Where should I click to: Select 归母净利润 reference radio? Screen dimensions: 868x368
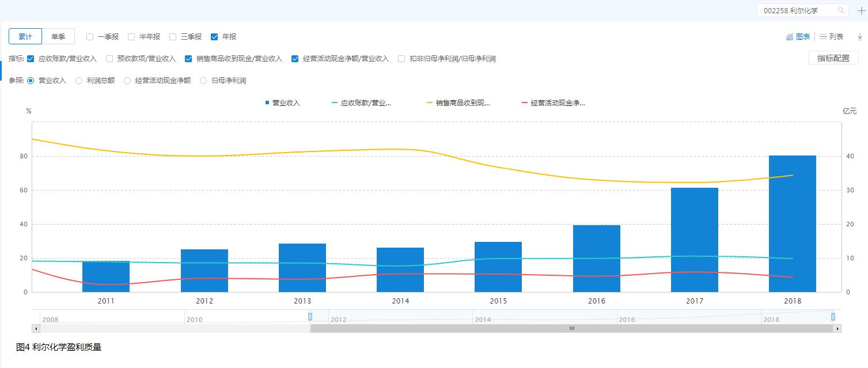tap(203, 81)
